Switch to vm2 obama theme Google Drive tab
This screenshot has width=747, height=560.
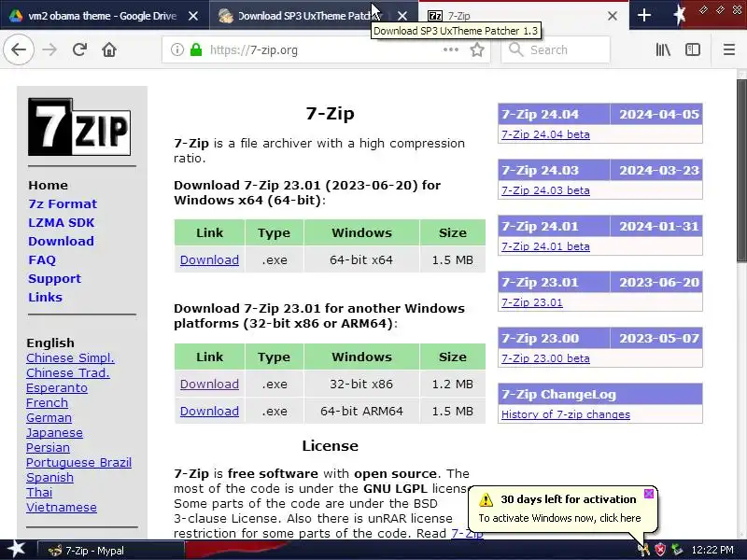(105, 15)
